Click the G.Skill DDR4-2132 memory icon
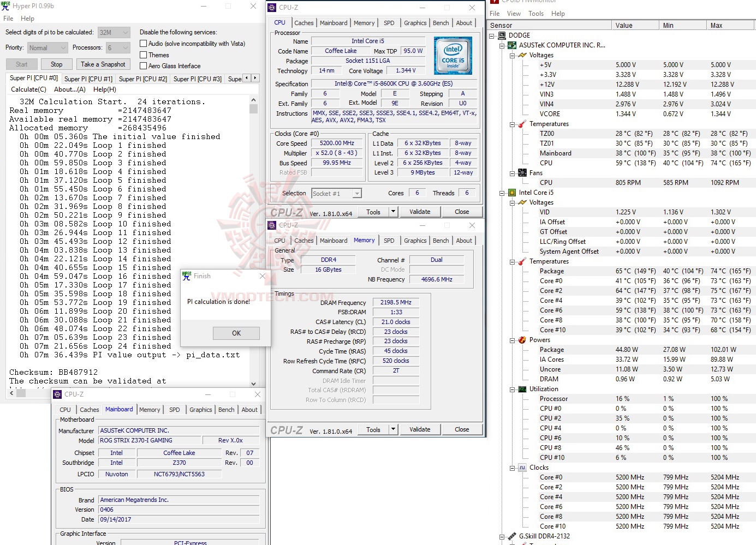Viewport: 756px width, 545px height. pyautogui.click(x=512, y=536)
